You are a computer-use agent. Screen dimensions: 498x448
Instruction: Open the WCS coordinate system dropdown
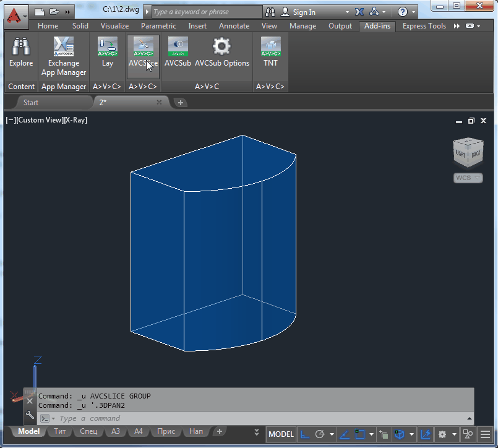click(468, 178)
